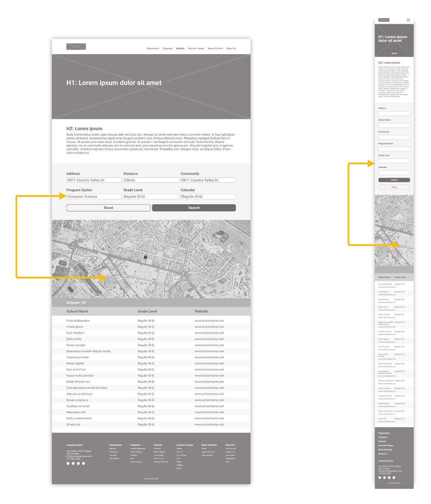This screenshot has height=504, width=431.
Task: Click first social icon in desktop footer
Action: [x=68, y=463]
